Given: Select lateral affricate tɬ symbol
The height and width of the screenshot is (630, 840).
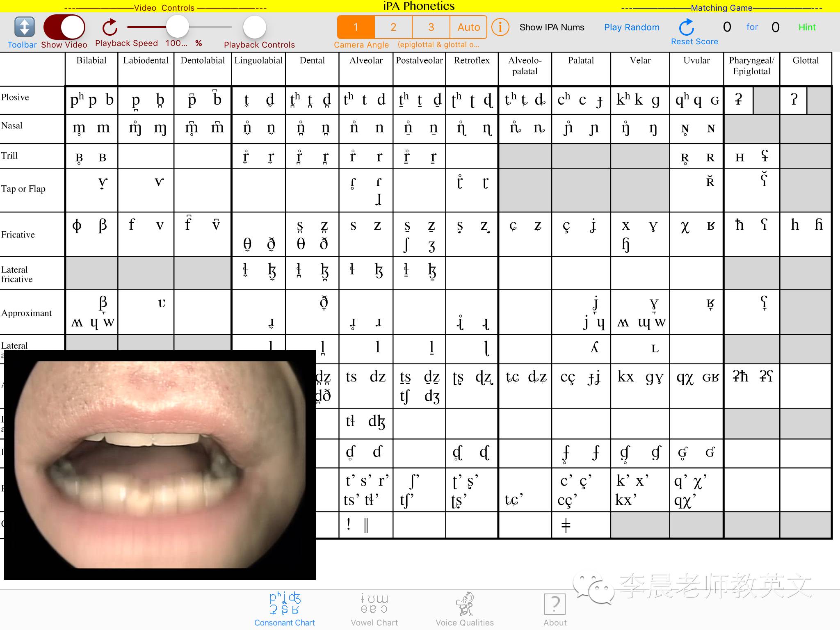Looking at the screenshot, I should click(350, 421).
